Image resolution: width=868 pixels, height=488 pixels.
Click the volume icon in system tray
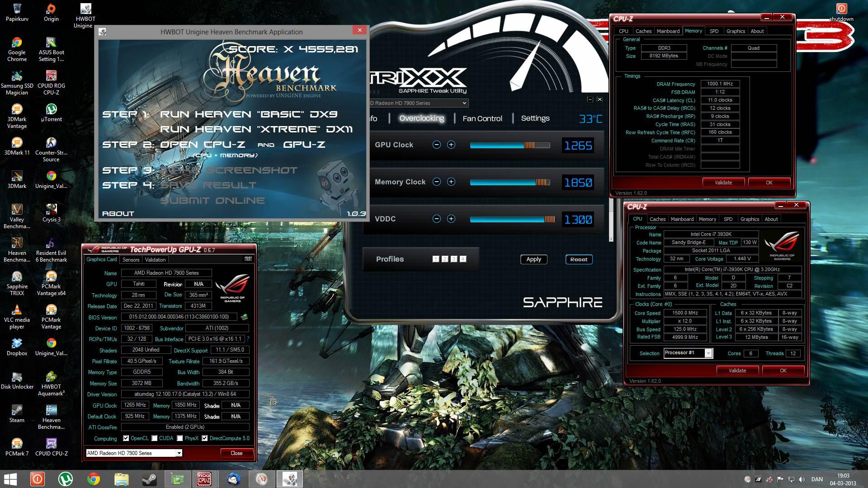802,479
